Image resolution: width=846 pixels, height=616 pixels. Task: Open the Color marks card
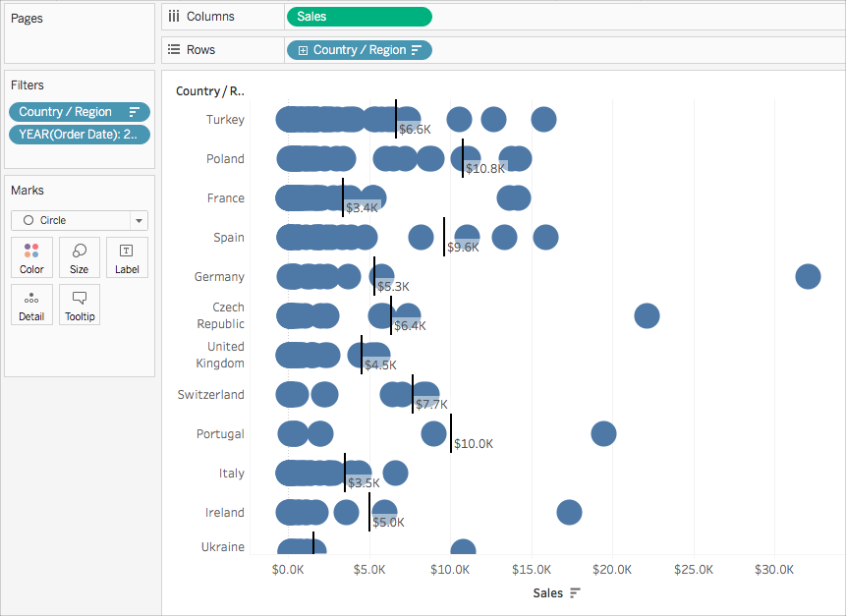click(x=31, y=257)
